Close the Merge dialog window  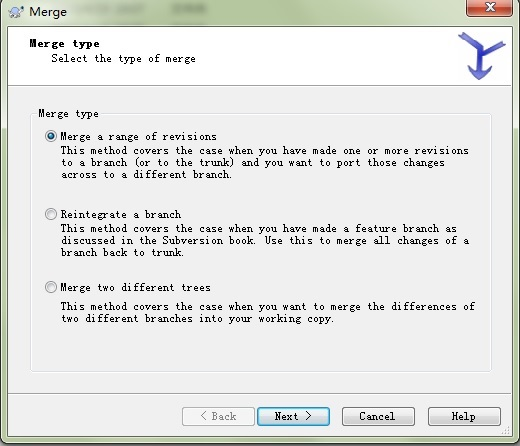point(489,7)
